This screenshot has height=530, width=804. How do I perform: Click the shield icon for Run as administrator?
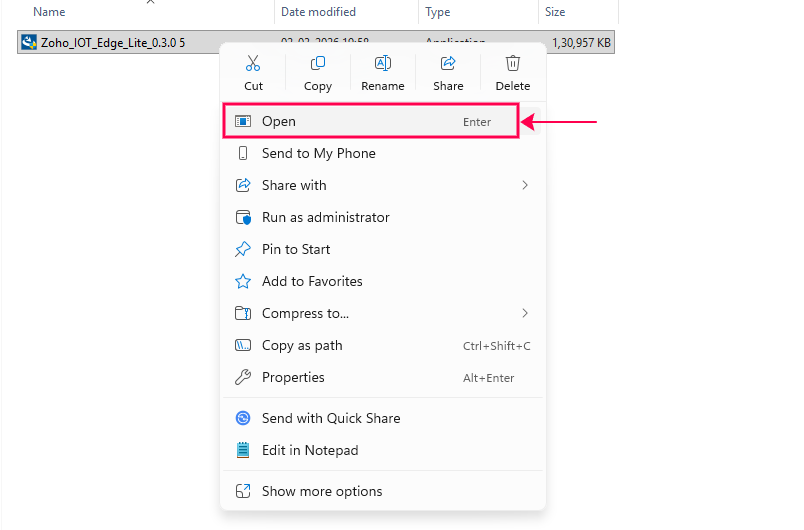(x=243, y=217)
